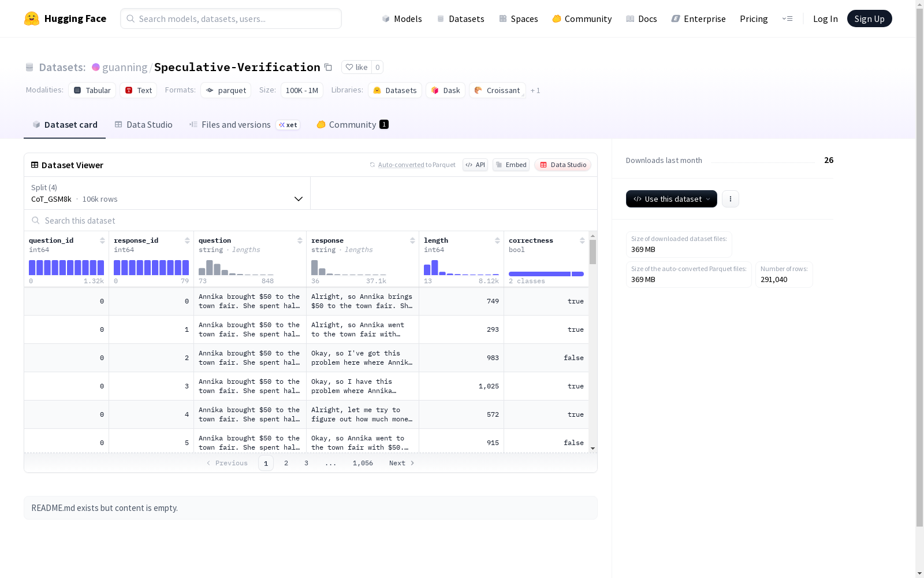The width and height of the screenshot is (924, 578).
Task: Click the API button in Dataset Viewer
Action: pos(475,165)
